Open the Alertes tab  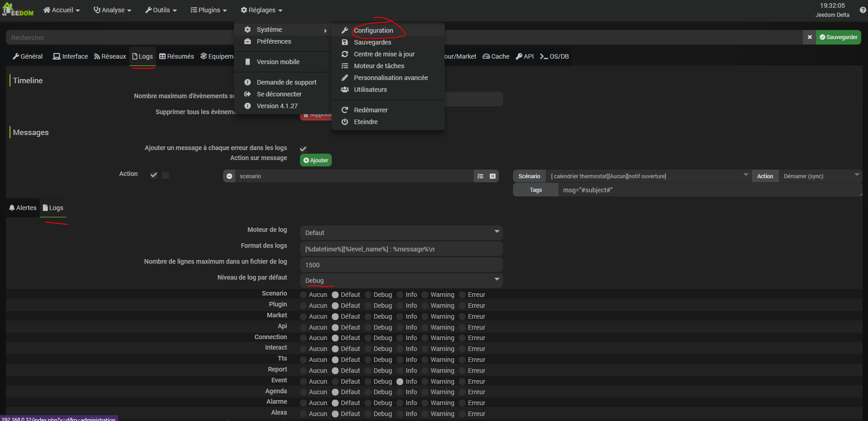[x=23, y=208]
